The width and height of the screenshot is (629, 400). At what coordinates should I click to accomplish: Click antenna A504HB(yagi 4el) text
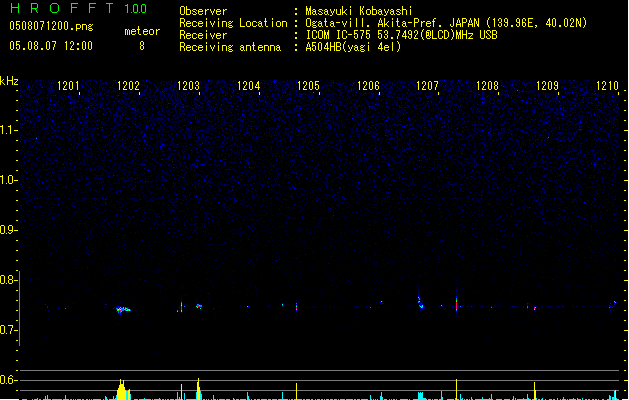[x=353, y=47]
